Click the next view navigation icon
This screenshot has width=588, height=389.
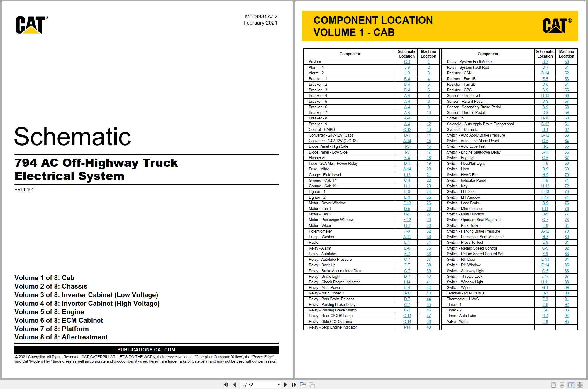[x=312, y=385]
